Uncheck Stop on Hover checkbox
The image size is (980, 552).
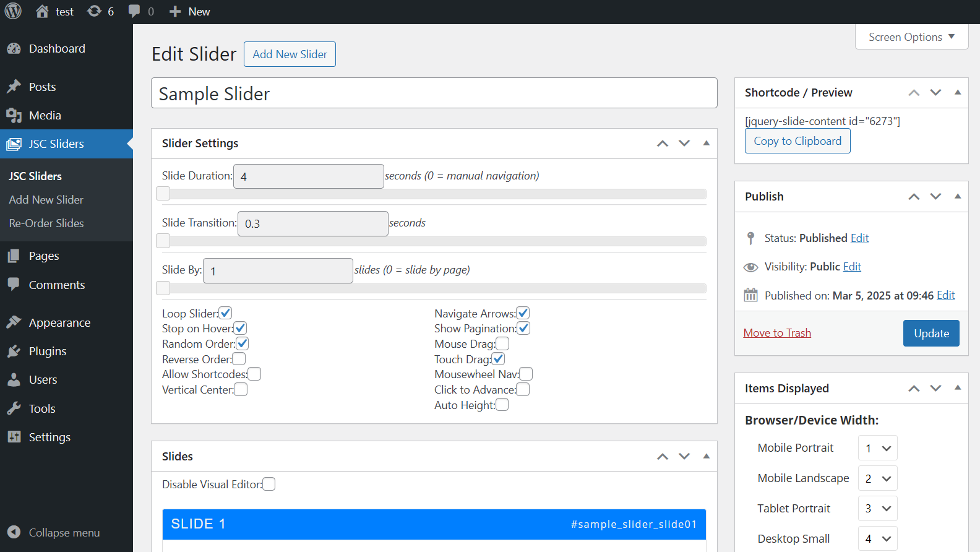[x=241, y=328]
